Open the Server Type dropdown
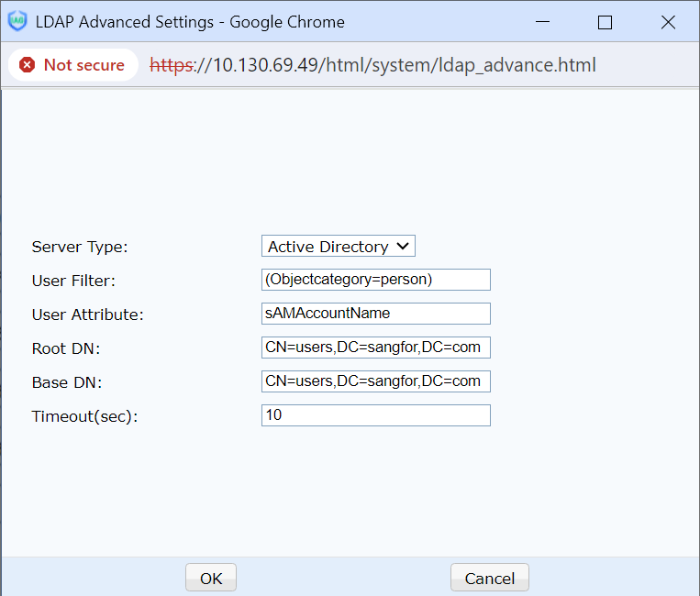Viewport: 700px width, 596px height. (339, 246)
